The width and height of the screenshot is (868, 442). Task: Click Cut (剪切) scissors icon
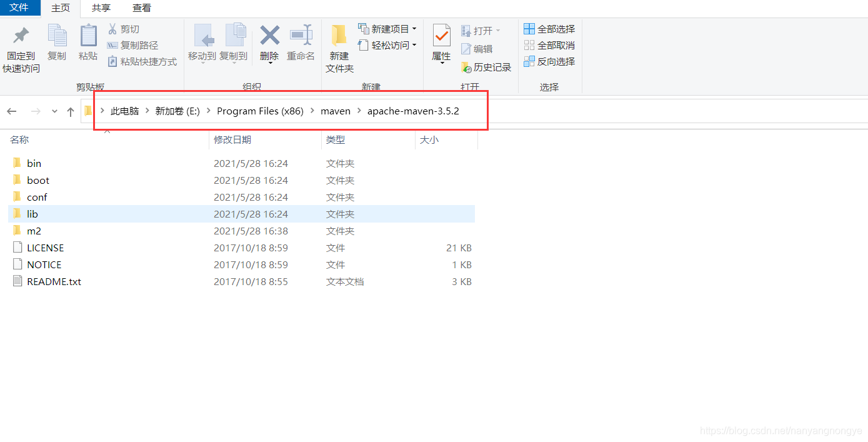(112, 29)
